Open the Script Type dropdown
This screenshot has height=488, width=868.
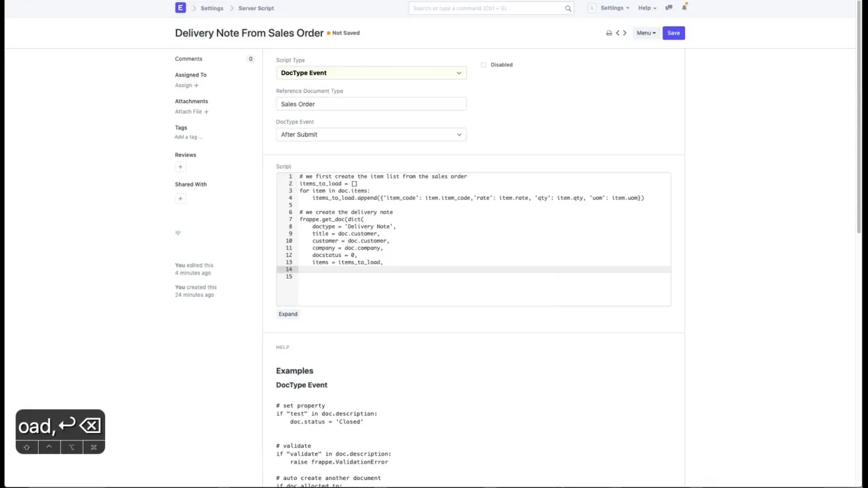click(371, 73)
